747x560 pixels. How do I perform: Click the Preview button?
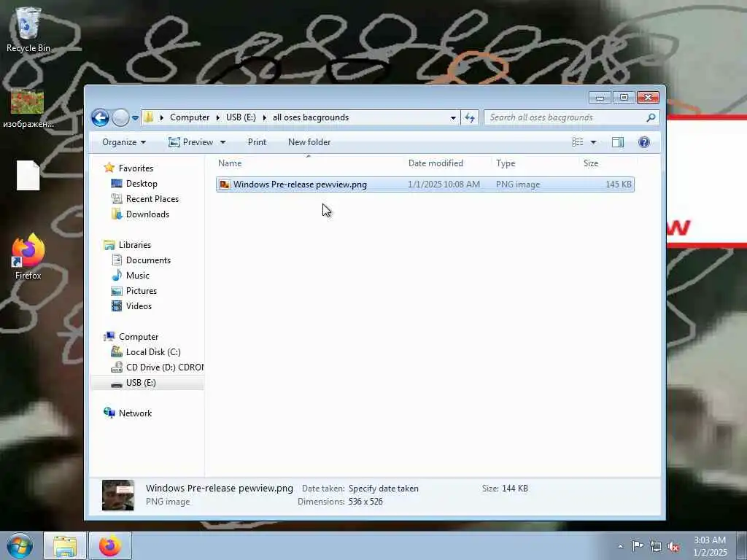tap(192, 142)
